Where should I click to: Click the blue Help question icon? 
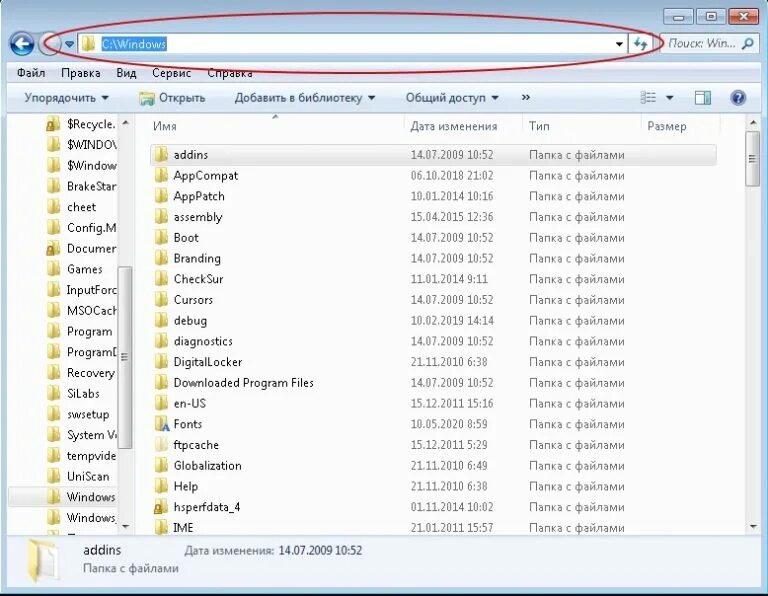point(738,97)
